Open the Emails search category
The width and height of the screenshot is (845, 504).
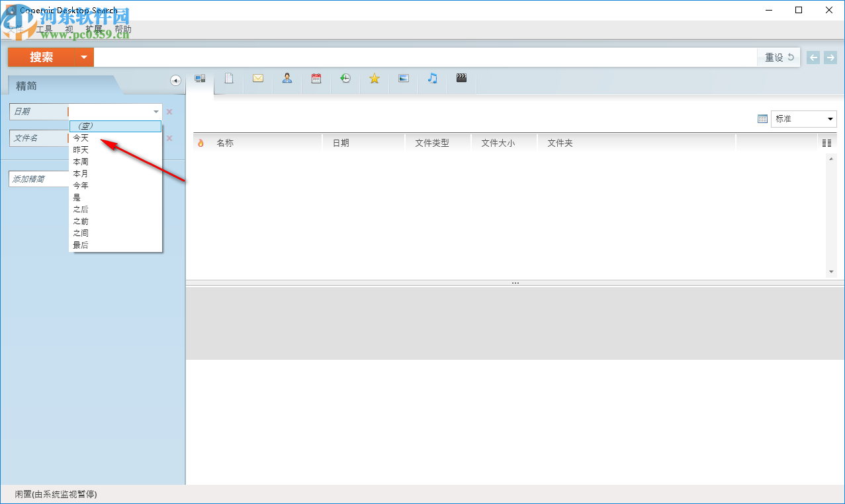tap(257, 78)
